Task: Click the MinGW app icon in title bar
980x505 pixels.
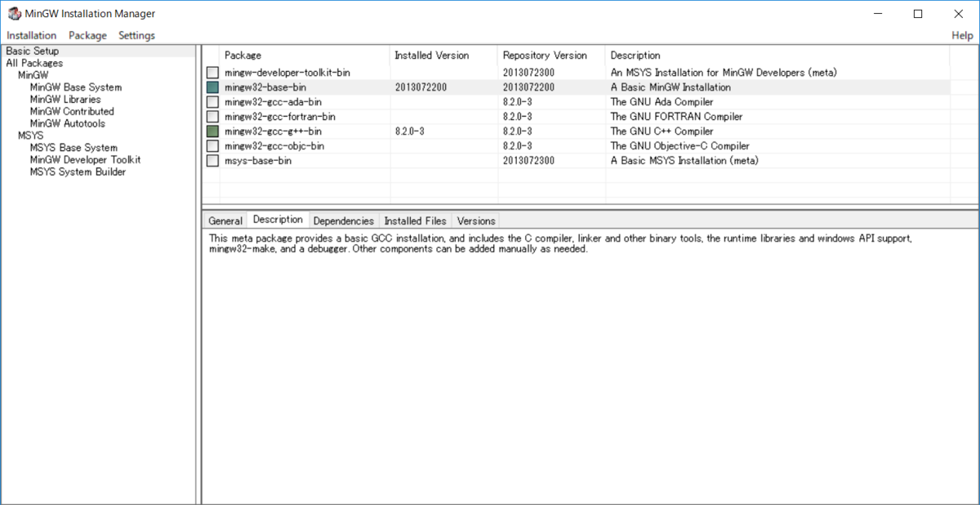Action: 14,13
